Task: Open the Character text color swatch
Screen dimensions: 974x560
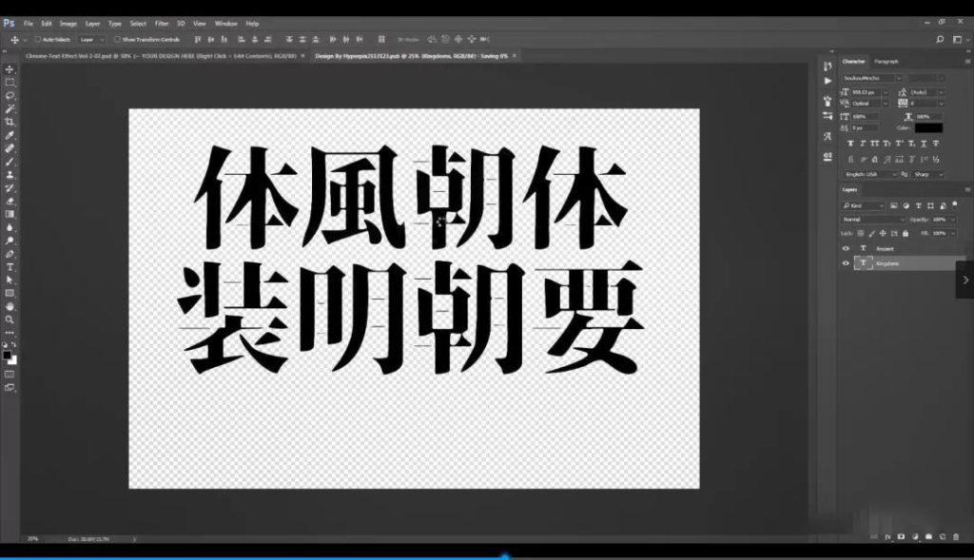Action: (928, 127)
